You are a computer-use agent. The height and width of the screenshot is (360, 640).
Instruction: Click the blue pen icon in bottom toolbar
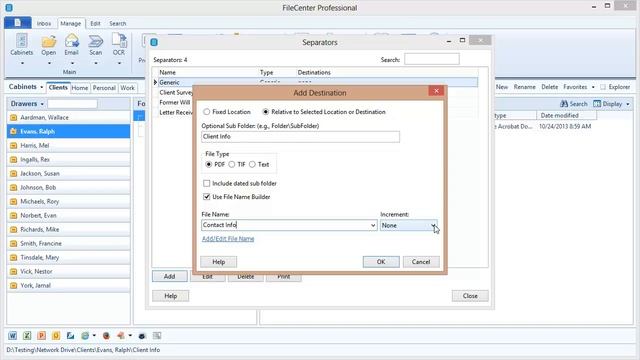(70, 336)
